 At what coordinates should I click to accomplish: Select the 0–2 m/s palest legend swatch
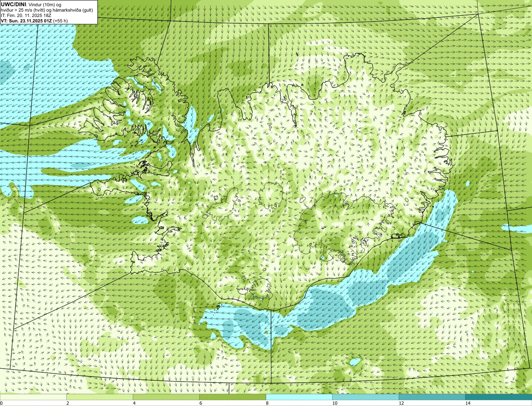33,397
